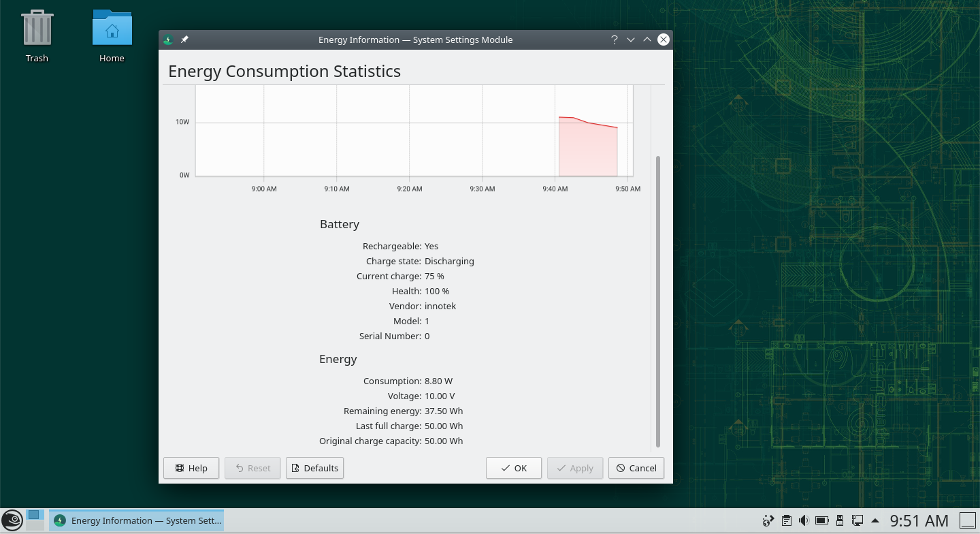Click the Help button
Image resolution: width=980 pixels, height=534 pixels.
coord(191,468)
